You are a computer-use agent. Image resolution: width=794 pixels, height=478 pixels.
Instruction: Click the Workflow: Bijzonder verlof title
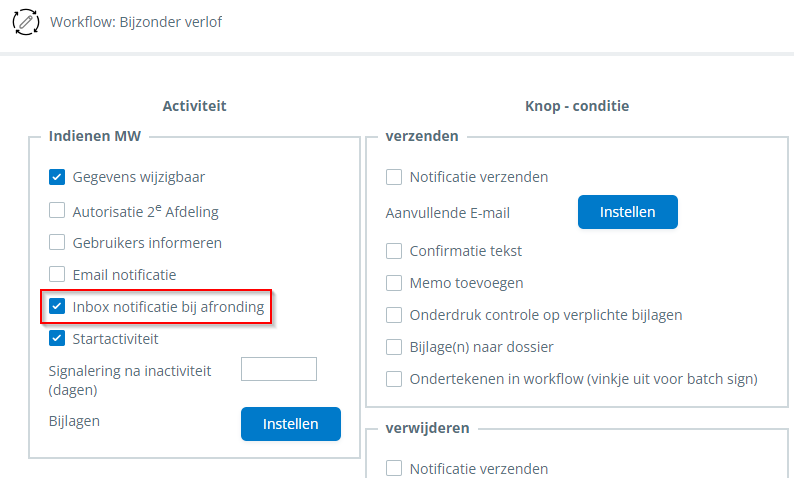click(136, 22)
